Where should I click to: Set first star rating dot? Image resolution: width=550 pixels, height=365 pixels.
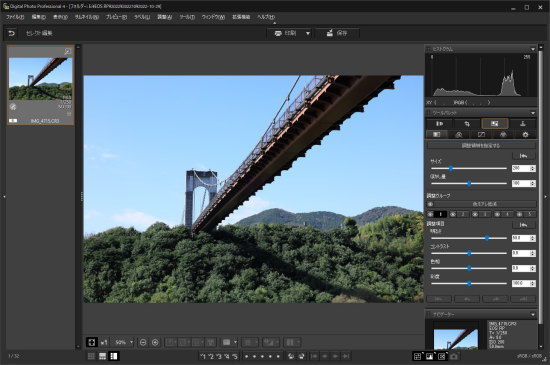coord(246,357)
